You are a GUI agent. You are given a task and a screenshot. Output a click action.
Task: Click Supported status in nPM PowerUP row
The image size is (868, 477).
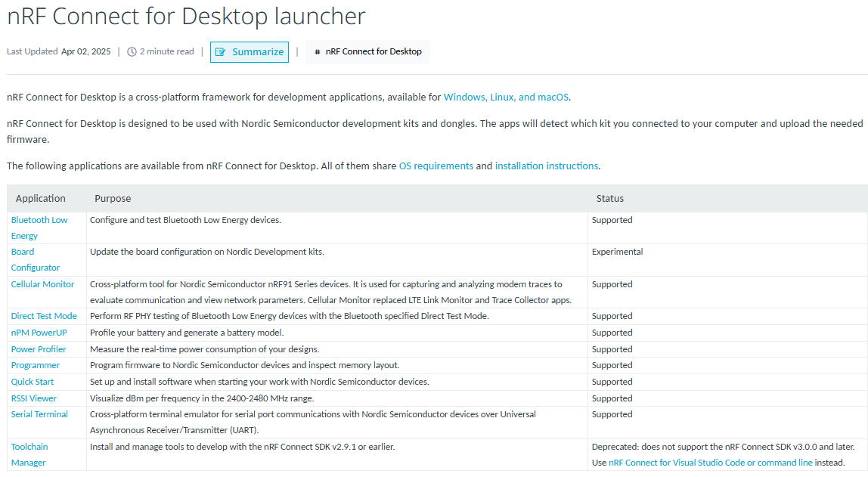[612, 333]
